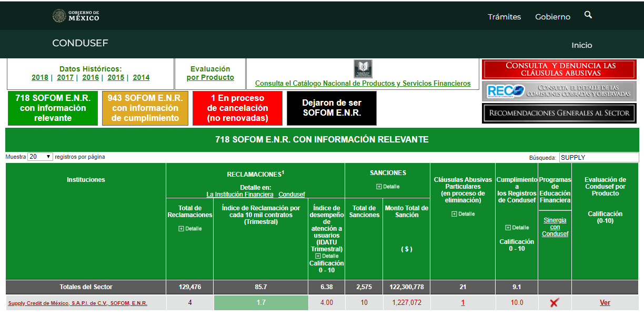Click the Gobierno de México logo
Screen dimensions: 644x317
click(x=76, y=16)
